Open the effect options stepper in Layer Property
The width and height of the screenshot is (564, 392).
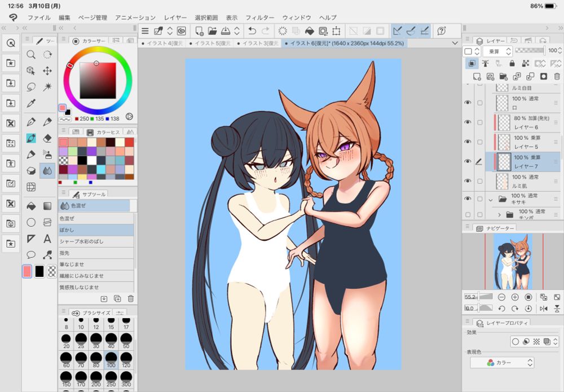click(x=555, y=341)
